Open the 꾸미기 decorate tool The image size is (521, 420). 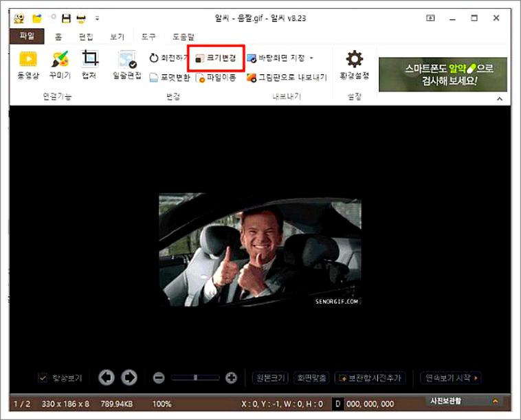(60, 65)
